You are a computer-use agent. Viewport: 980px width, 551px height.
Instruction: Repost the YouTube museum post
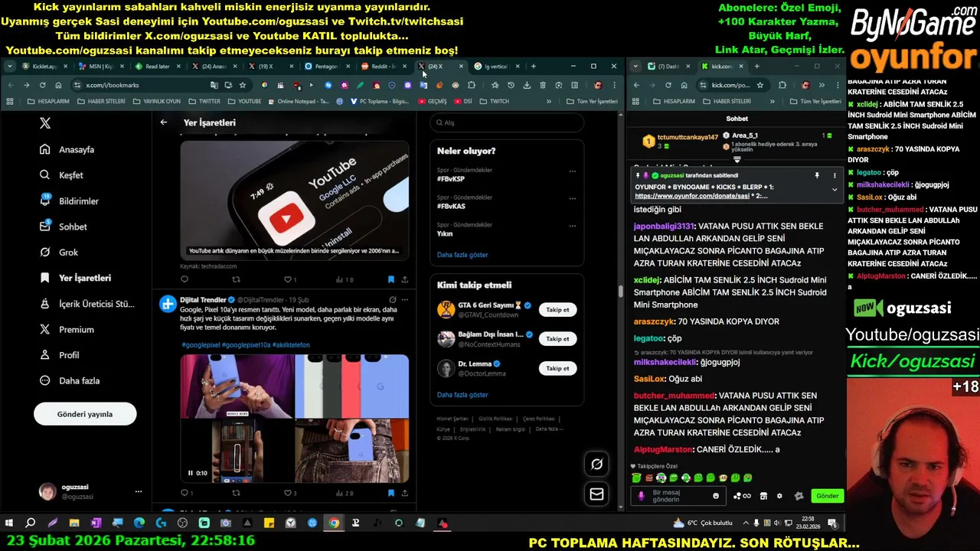tap(236, 279)
